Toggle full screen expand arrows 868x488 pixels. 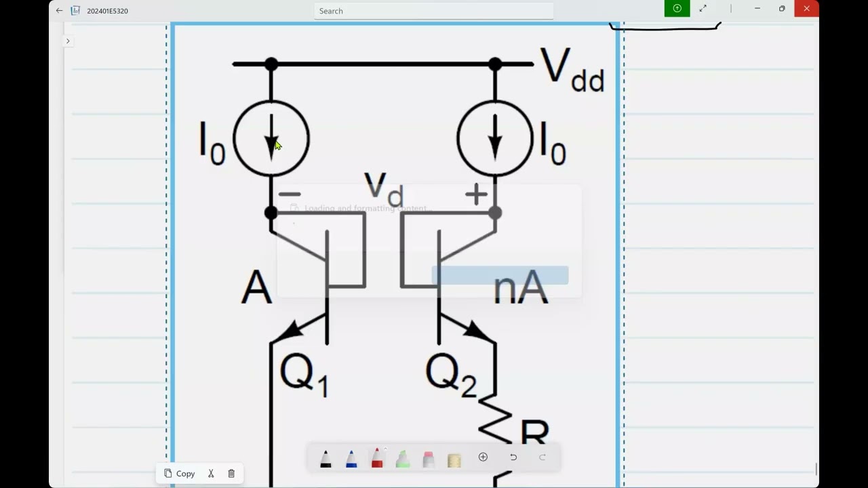point(703,8)
